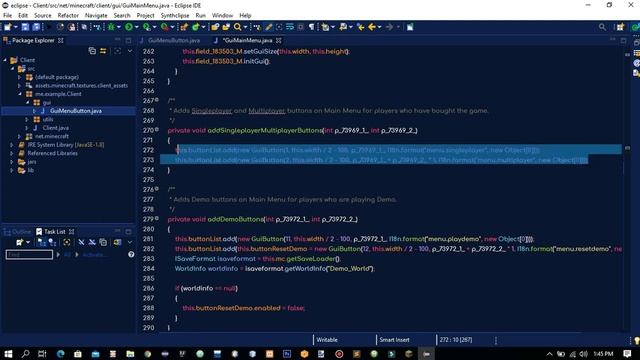Click the yellow Back arrow icon
Image resolution: width=640 pixels, height=360 pixels.
[x=372, y=27]
